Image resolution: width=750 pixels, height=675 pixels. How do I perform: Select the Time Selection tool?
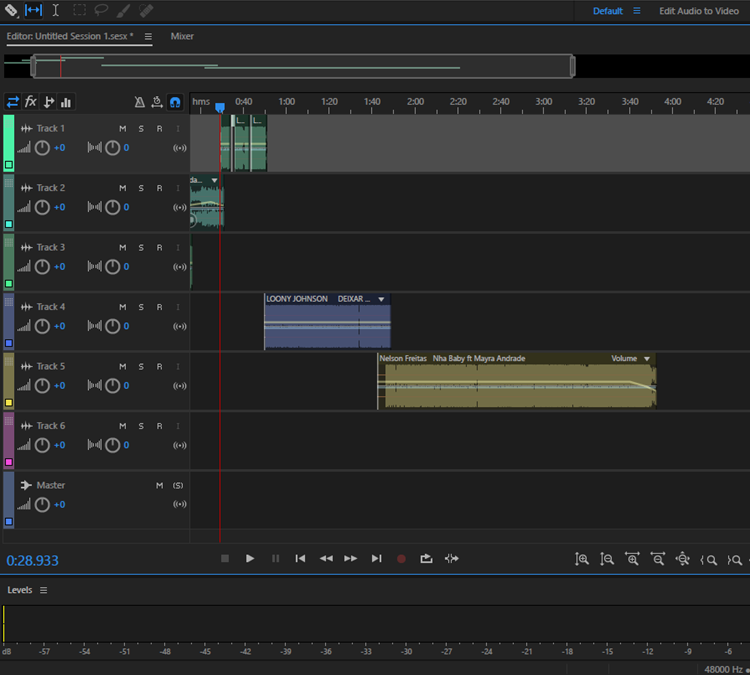pyautogui.click(x=55, y=10)
